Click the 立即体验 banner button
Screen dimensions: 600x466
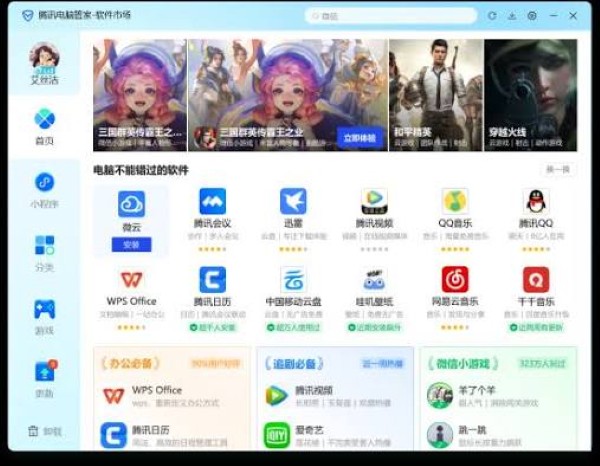[360, 138]
